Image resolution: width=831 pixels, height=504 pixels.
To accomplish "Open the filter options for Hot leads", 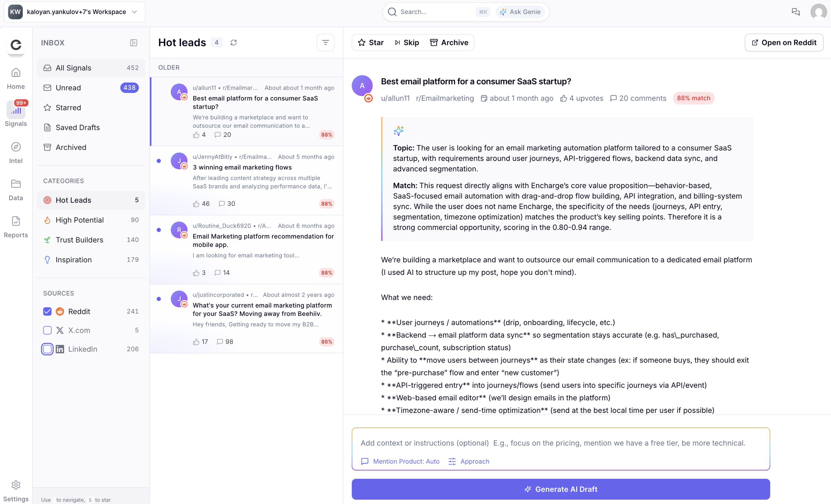I will pyautogui.click(x=325, y=42).
